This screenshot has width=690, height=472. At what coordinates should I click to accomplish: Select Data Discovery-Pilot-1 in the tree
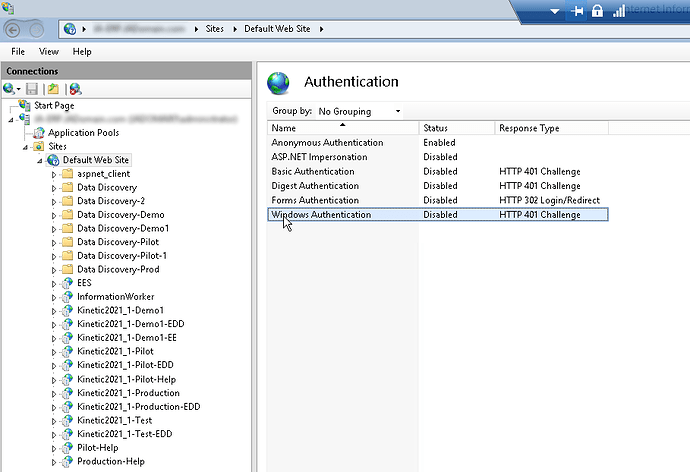coord(122,256)
